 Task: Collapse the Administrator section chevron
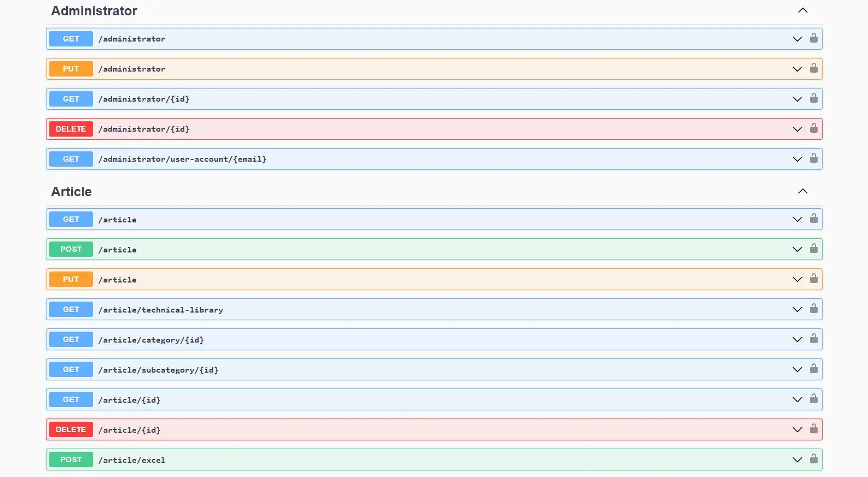click(x=802, y=10)
